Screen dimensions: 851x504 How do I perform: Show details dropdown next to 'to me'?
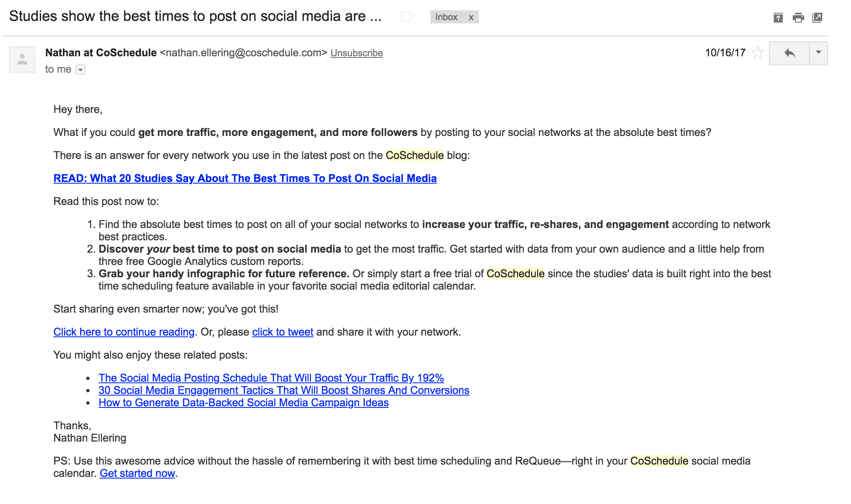pos(81,69)
